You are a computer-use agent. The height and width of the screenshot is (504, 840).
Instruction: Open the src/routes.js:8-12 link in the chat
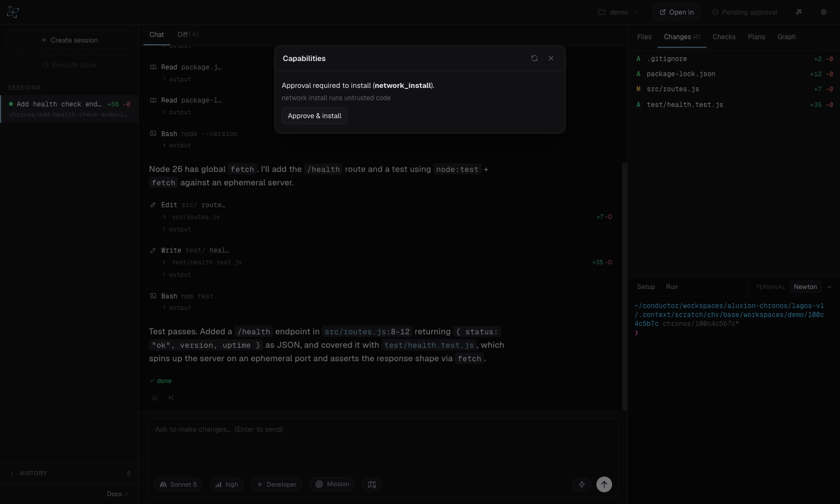pos(366,332)
